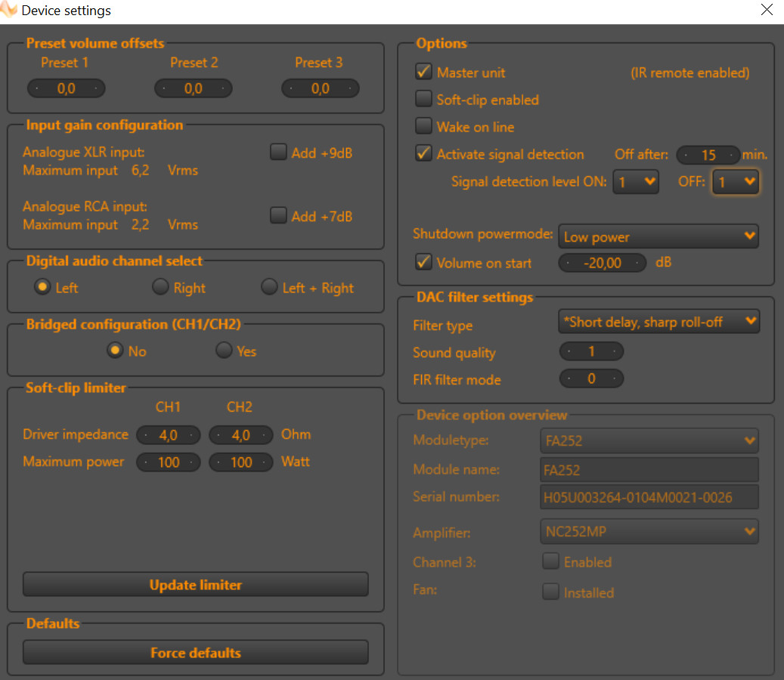Click the Module name FA252 field
Image resolution: width=784 pixels, height=680 pixels.
[x=649, y=470]
